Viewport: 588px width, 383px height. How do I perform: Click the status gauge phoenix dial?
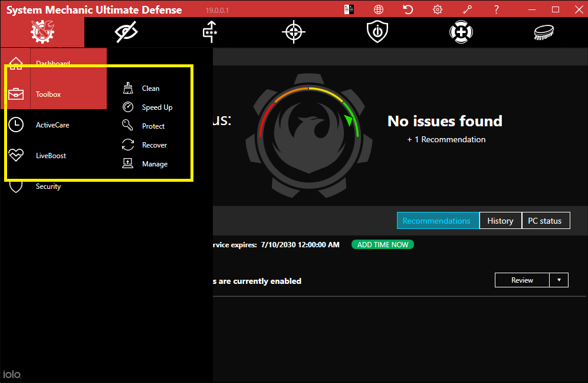point(309,135)
